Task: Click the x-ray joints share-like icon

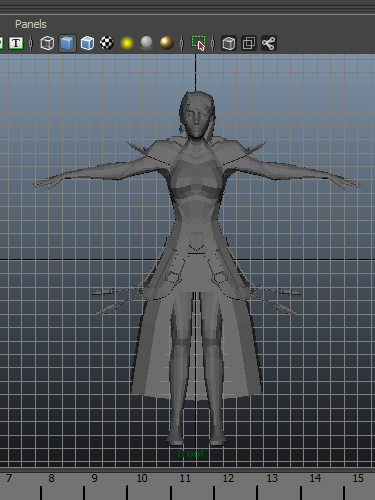Action: point(269,43)
